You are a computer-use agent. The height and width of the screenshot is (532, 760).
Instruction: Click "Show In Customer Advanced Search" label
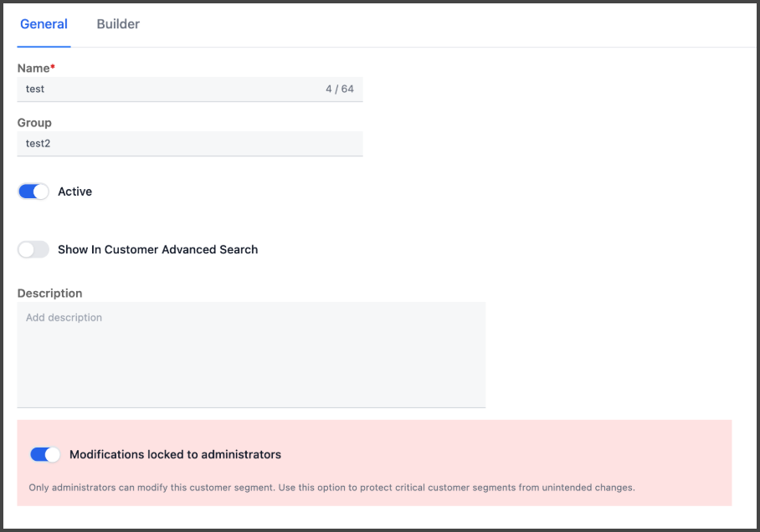pos(158,249)
